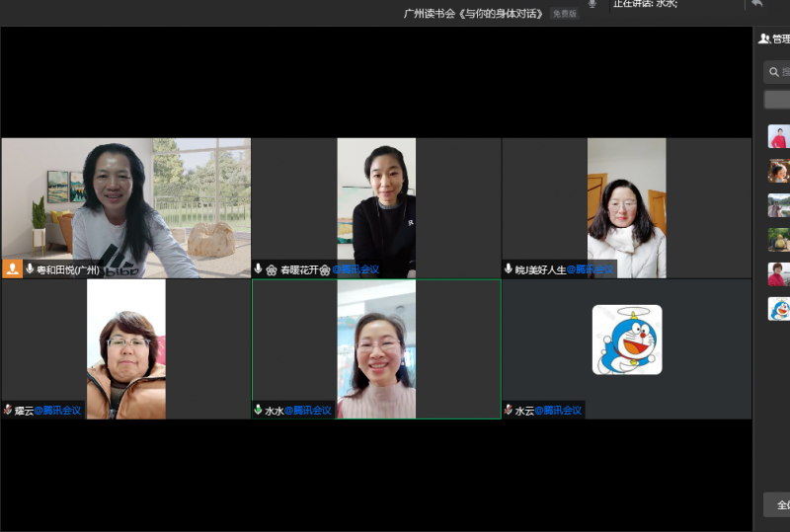The height and width of the screenshot is (532, 790).
Task: Click the members panel people icon
Action: coord(763,38)
